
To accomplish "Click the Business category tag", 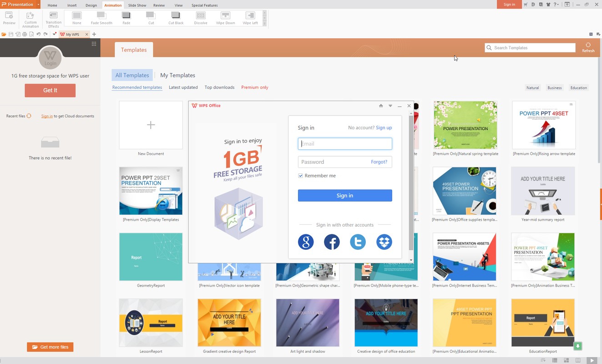I will (555, 88).
